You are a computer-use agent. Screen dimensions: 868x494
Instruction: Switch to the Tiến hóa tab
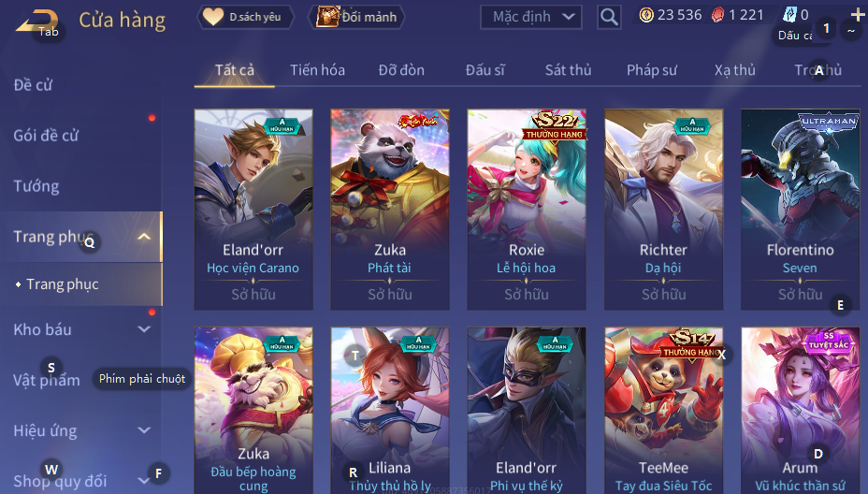[317, 70]
